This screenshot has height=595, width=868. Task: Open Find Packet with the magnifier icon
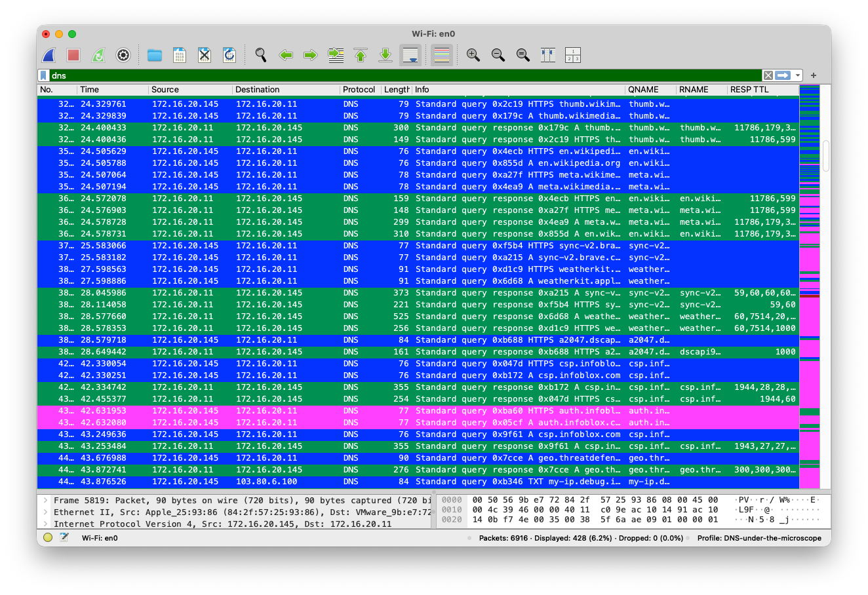pos(261,56)
